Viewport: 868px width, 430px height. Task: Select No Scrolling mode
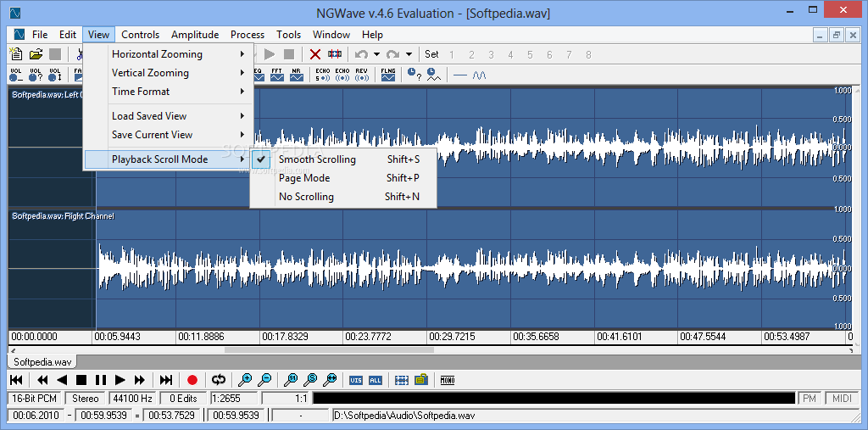pos(343,197)
